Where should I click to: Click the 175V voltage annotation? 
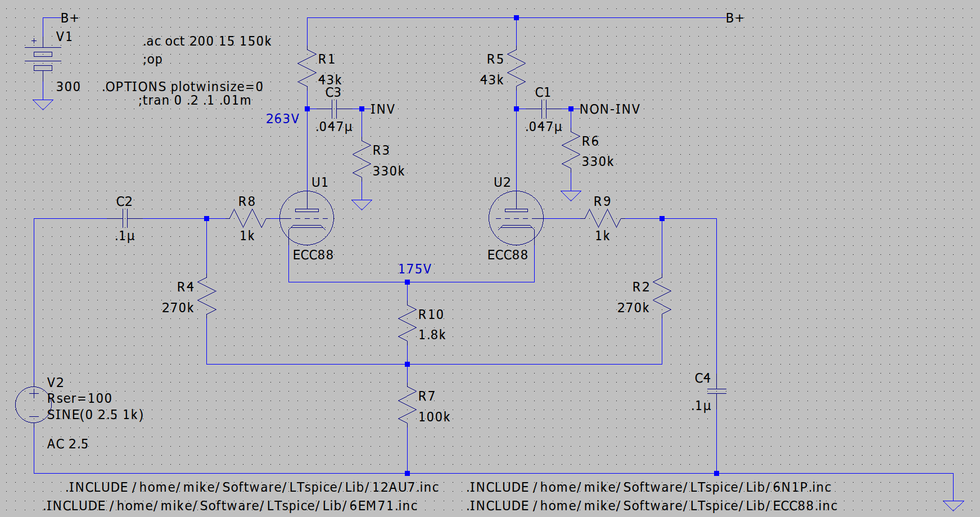[414, 269]
